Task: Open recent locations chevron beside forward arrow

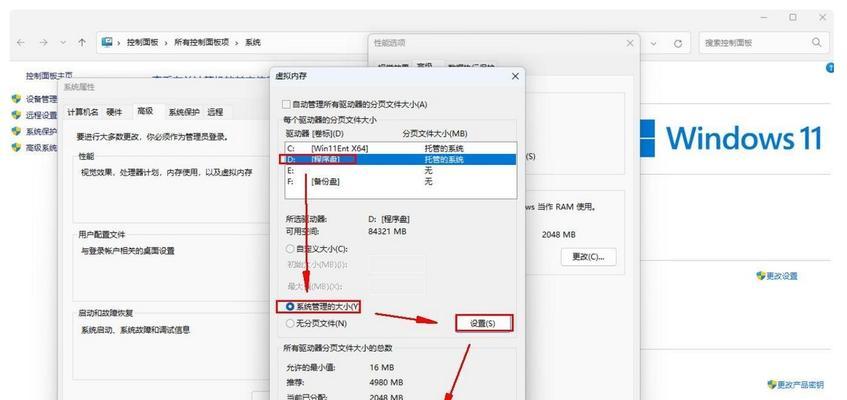Action: (x=63, y=42)
